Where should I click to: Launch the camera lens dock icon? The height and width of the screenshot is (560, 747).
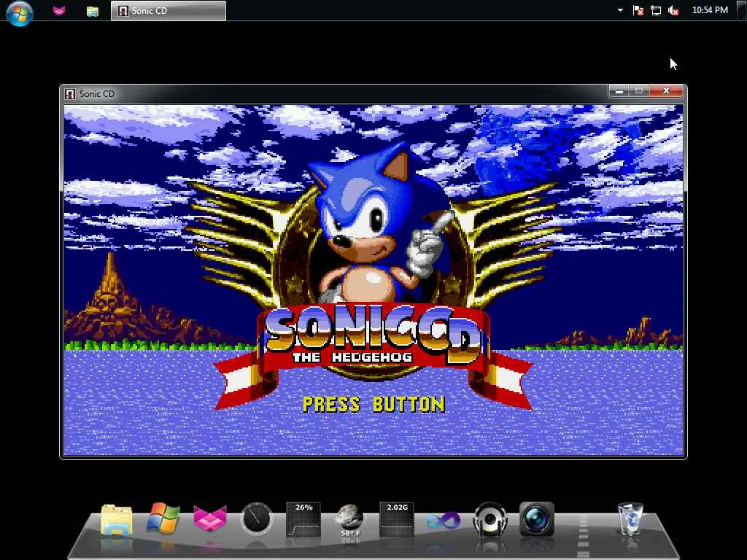[537, 519]
